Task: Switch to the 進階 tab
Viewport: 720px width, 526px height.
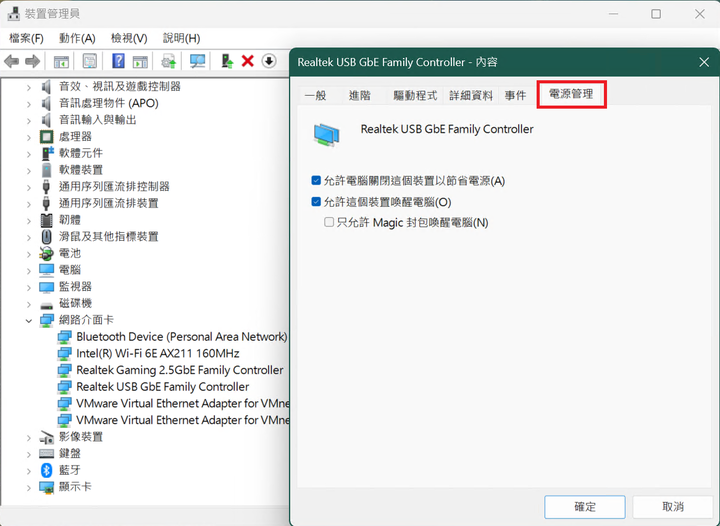Action: [x=360, y=95]
